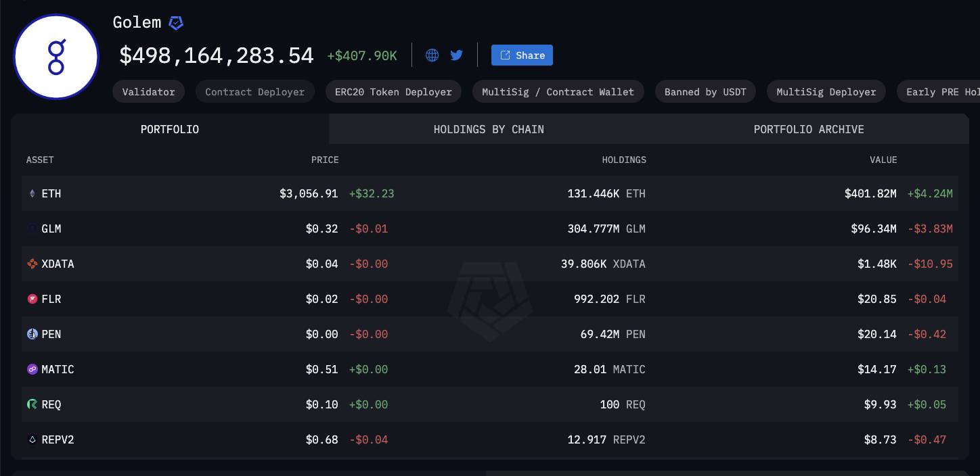The image size is (980, 476).
Task: Click the verified badge next to Golem
Action: pos(176,23)
